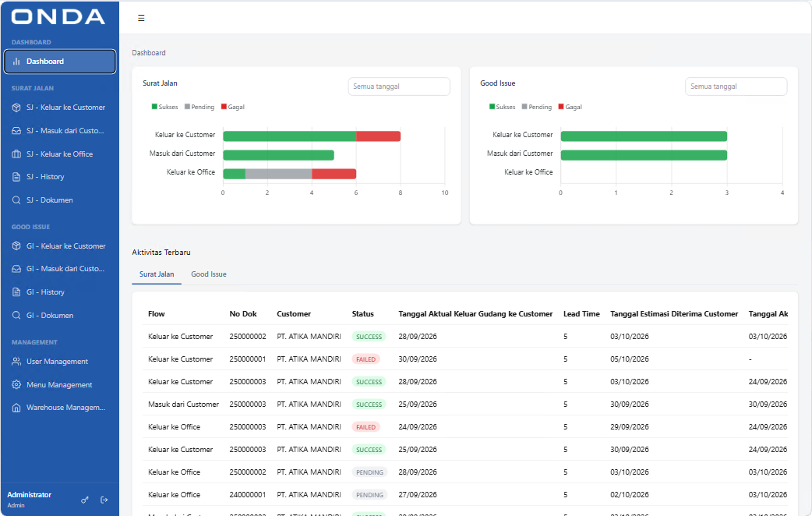Click FAILED badge in 250000001 row
The height and width of the screenshot is (516, 812).
click(x=365, y=359)
